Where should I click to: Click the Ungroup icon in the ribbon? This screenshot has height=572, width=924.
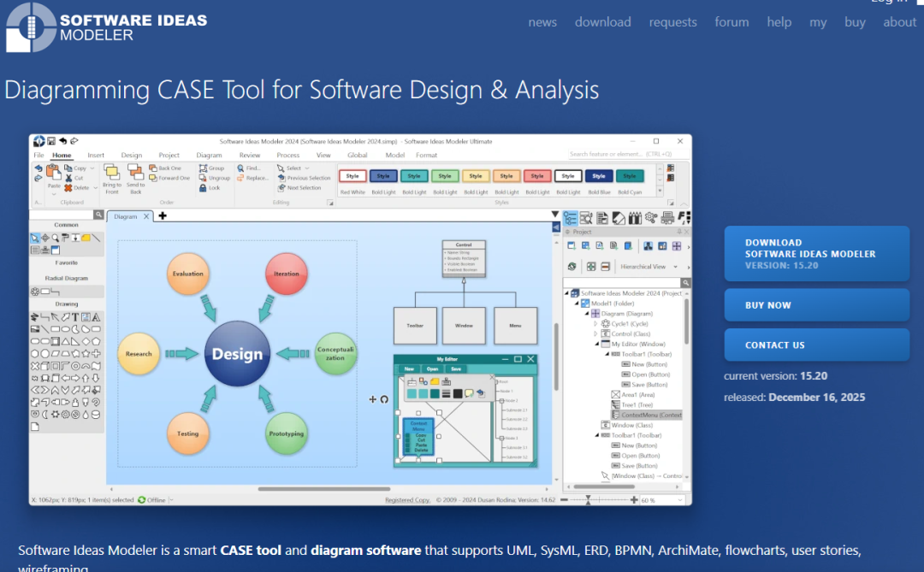click(x=203, y=178)
